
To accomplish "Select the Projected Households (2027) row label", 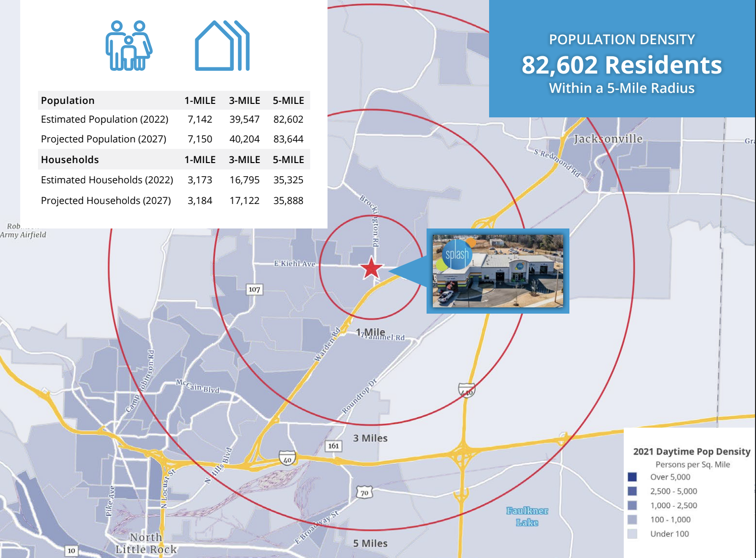I will [x=106, y=201].
